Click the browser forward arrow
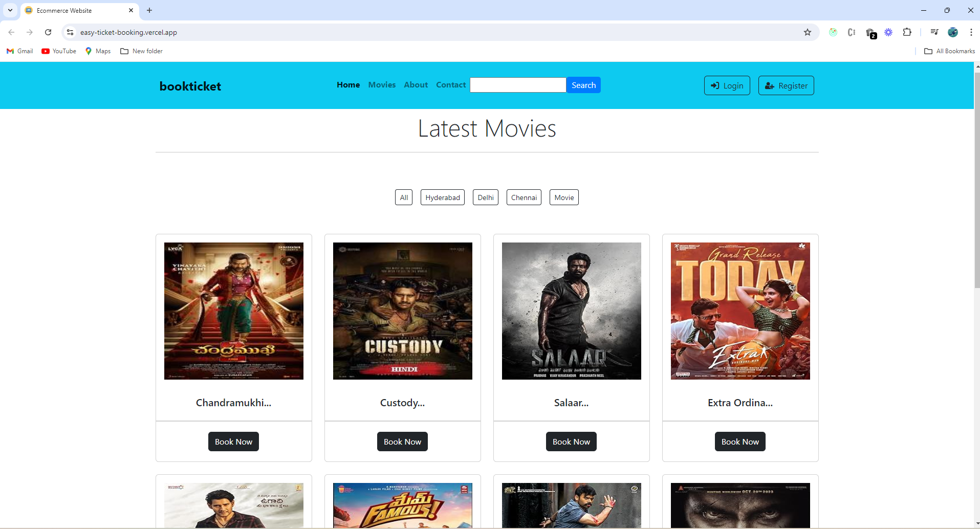 click(30, 32)
